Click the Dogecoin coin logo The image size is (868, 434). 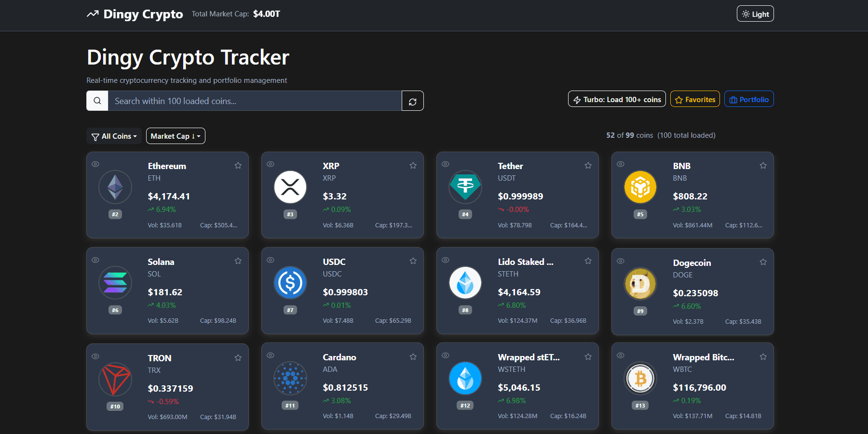[640, 284]
